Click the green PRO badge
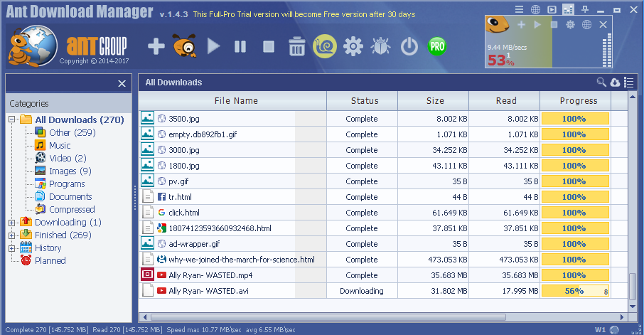 pos(437,46)
